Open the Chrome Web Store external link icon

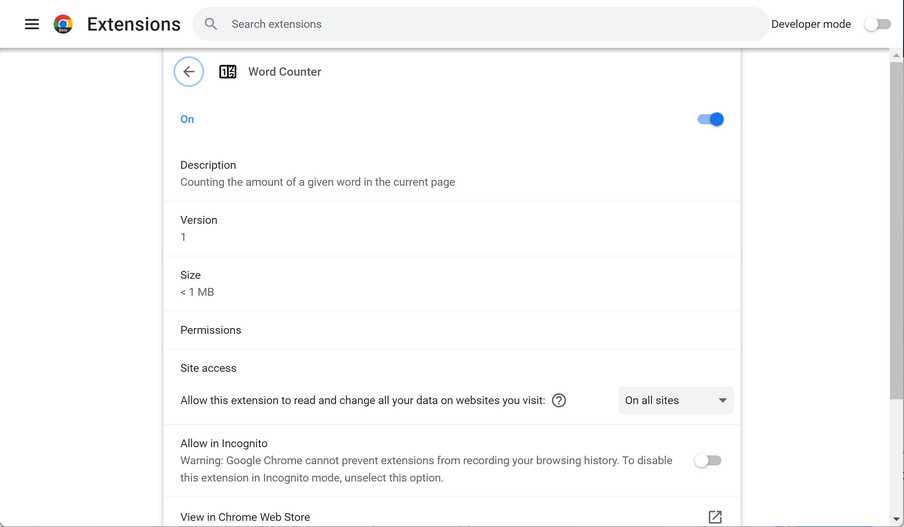pos(715,517)
